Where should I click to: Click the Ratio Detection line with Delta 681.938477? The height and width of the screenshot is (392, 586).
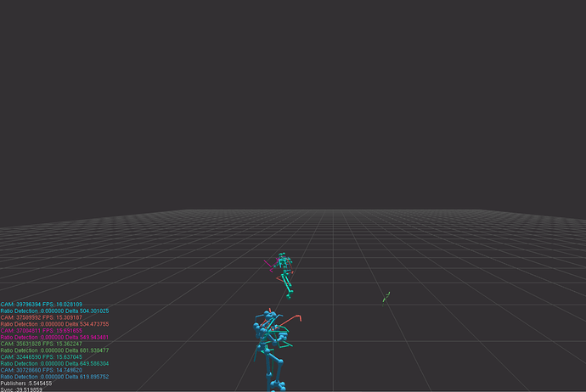click(x=54, y=350)
